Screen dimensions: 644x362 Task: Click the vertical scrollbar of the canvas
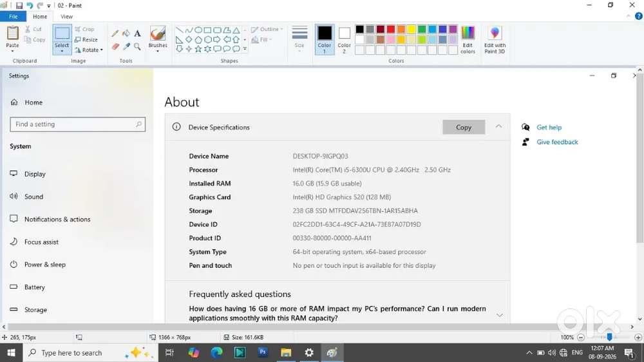point(640,158)
